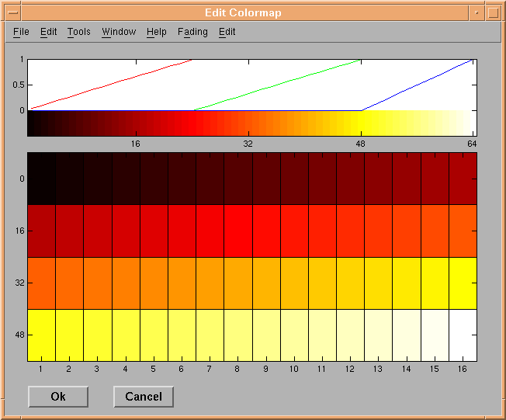Image resolution: width=506 pixels, height=420 pixels.
Task: Open the Fading menu
Action: tap(192, 32)
